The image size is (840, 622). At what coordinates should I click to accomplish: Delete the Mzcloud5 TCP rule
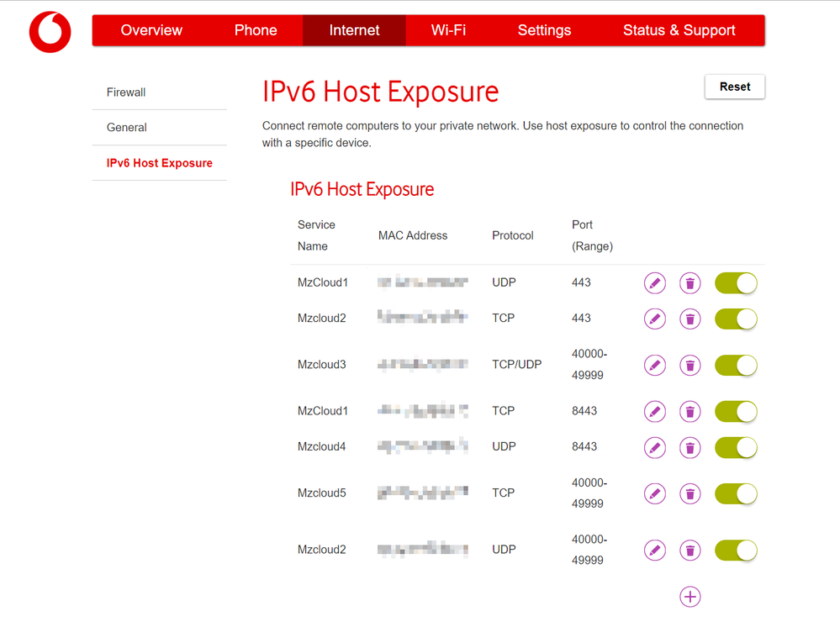(x=689, y=493)
